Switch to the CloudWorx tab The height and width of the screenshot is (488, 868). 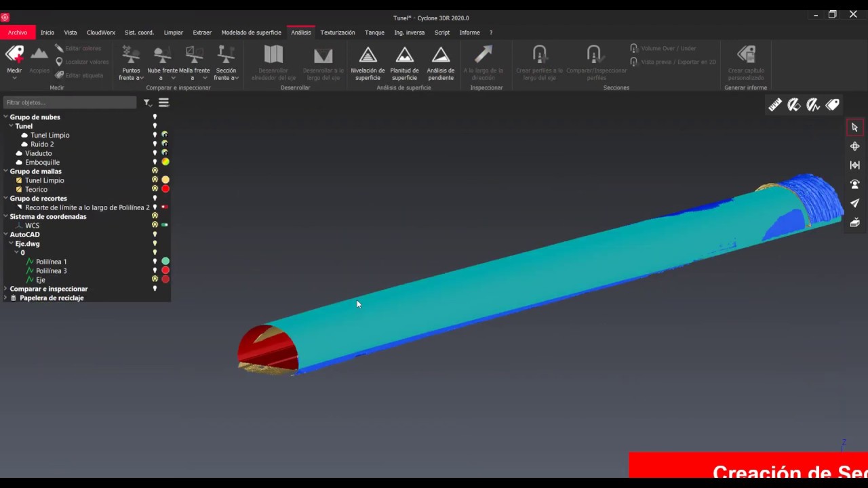(x=101, y=33)
